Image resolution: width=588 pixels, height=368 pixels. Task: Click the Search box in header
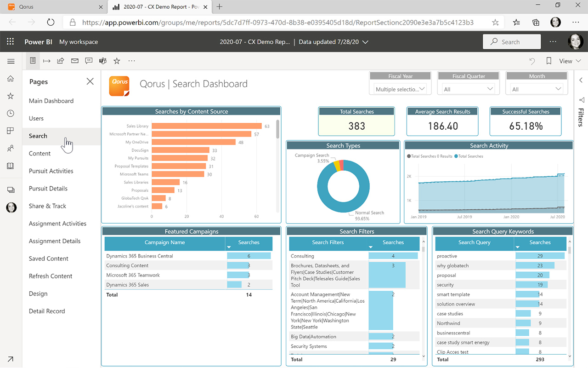pyautogui.click(x=512, y=41)
